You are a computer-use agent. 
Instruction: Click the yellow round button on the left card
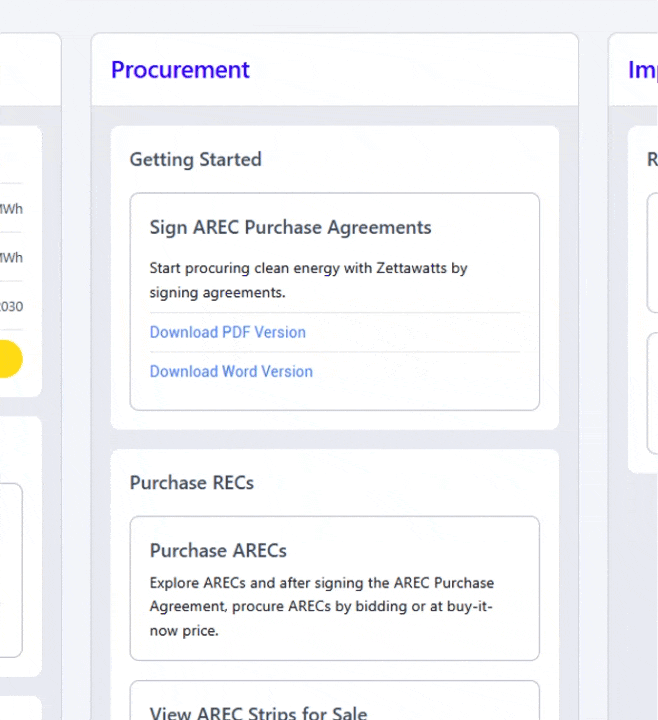click(10, 359)
